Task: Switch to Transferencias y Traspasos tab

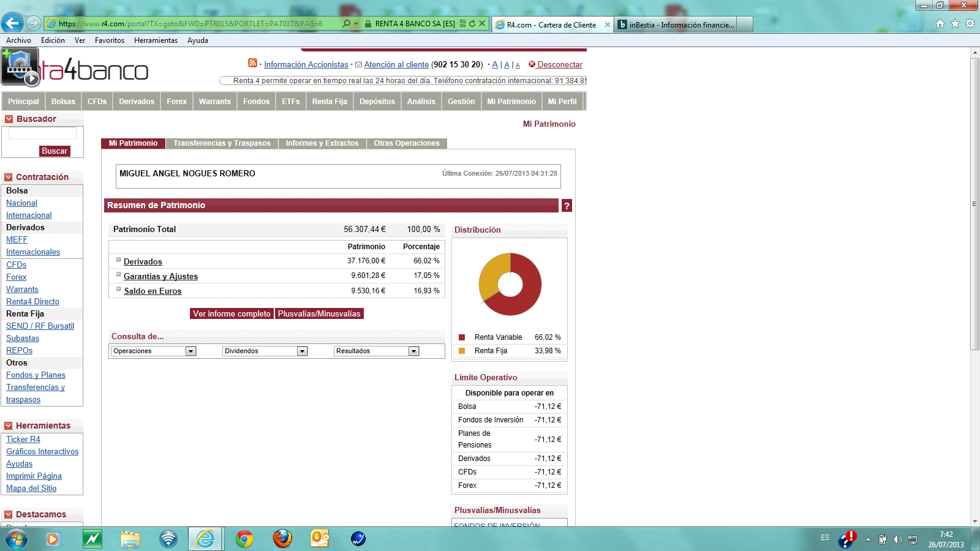Action: click(222, 143)
